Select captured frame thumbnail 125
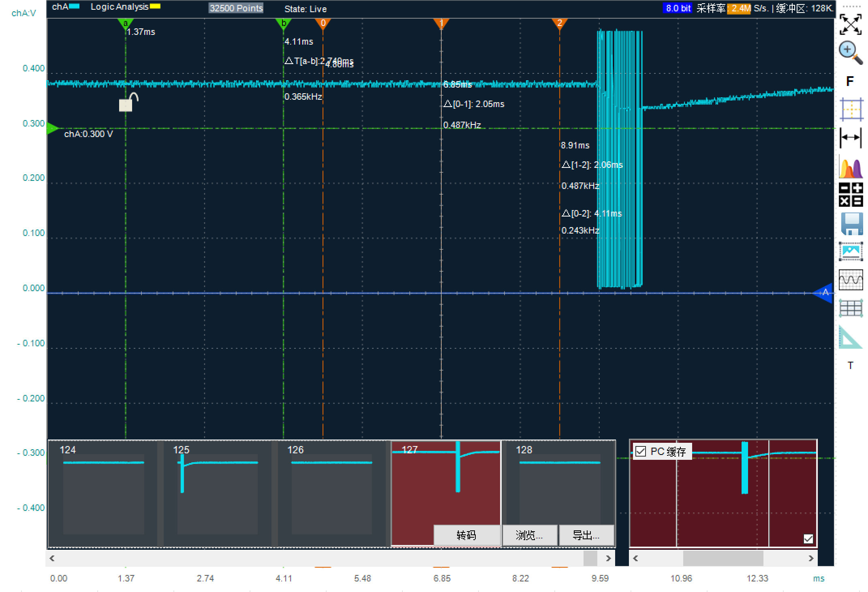Screen dimensions: 868x592 click(217, 494)
